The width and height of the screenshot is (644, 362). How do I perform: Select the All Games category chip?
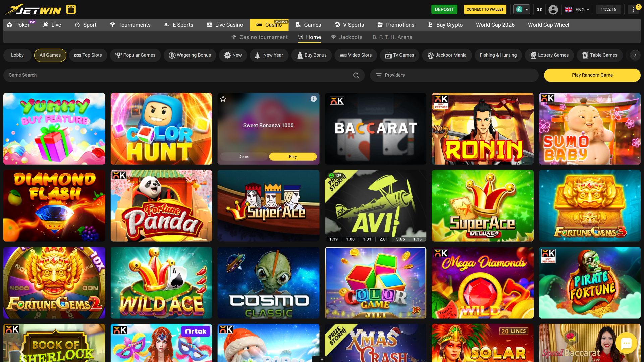[50, 55]
